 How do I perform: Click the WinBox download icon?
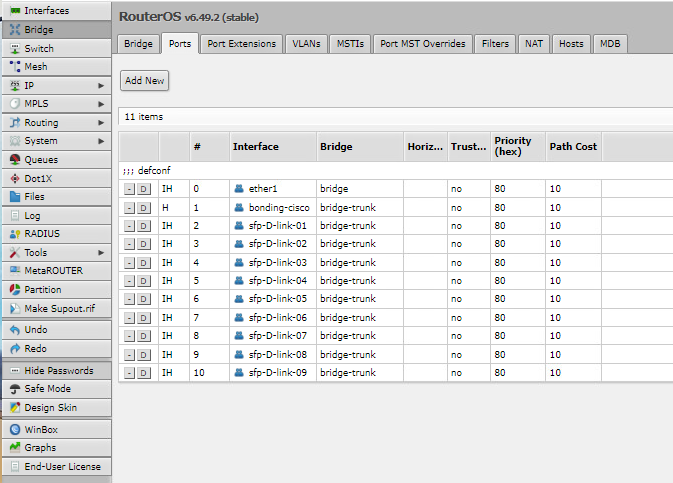[15, 429]
